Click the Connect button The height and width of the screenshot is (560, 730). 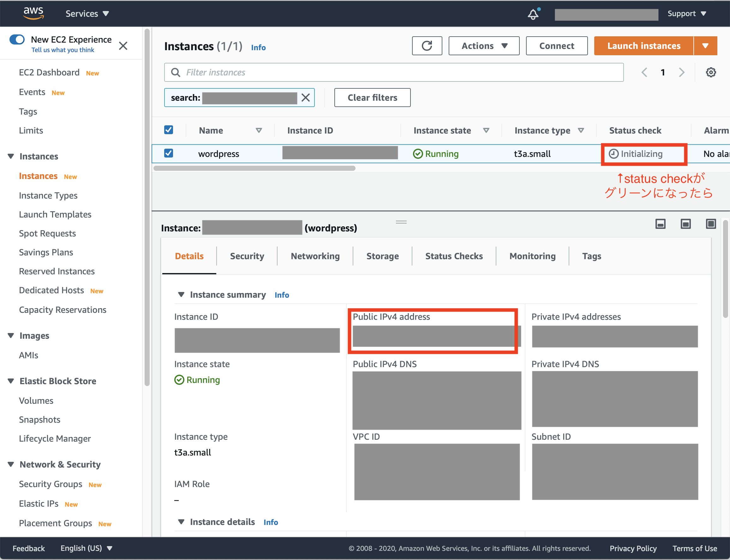pos(557,46)
